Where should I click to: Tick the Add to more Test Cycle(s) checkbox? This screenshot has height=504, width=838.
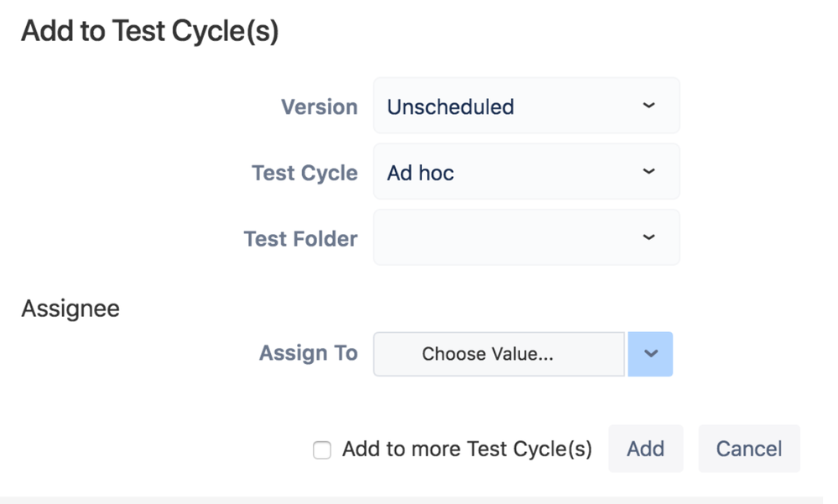pyautogui.click(x=322, y=450)
